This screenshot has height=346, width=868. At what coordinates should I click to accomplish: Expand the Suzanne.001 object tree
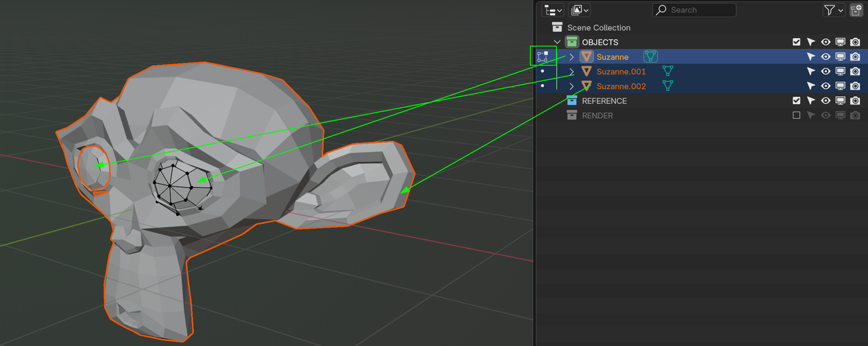[x=572, y=71]
